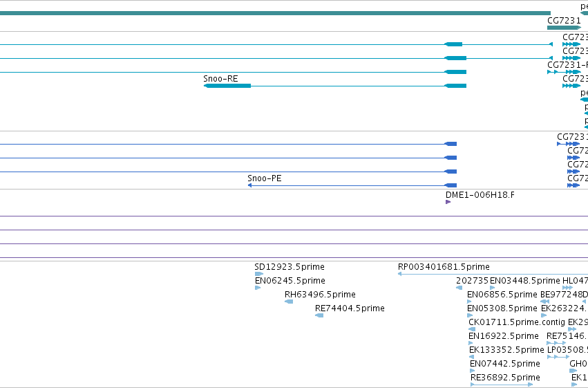588x388 pixels.
Task: Click the purple arrow under DME1-006H18.F
Action: click(x=448, y=202)
